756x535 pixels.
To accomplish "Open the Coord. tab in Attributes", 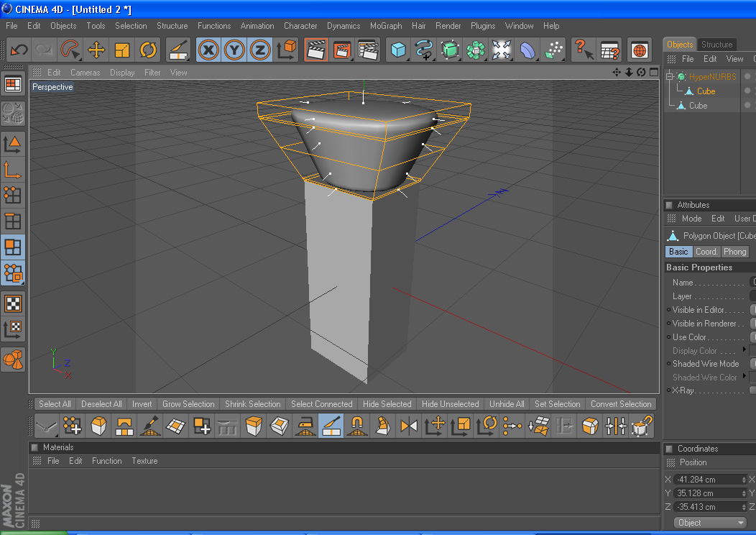I will [x=706, y=252].
